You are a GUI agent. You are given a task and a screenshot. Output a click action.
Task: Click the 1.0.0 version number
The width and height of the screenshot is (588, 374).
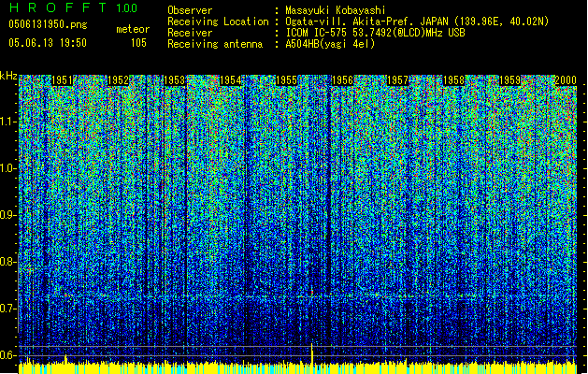coord(127,8)
